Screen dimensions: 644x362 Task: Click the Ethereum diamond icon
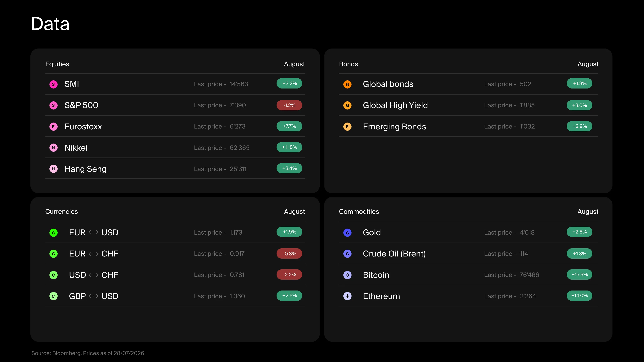(x=347, y=296)
